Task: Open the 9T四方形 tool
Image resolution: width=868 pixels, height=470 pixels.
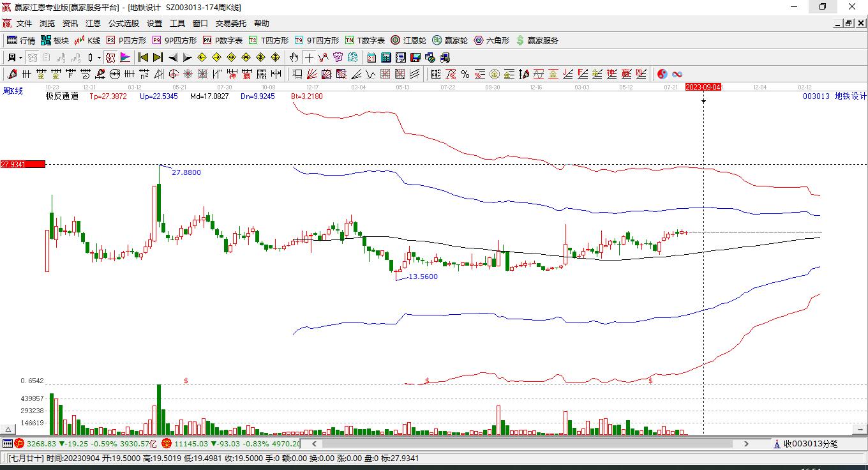Action: click(x=317, y=40)
